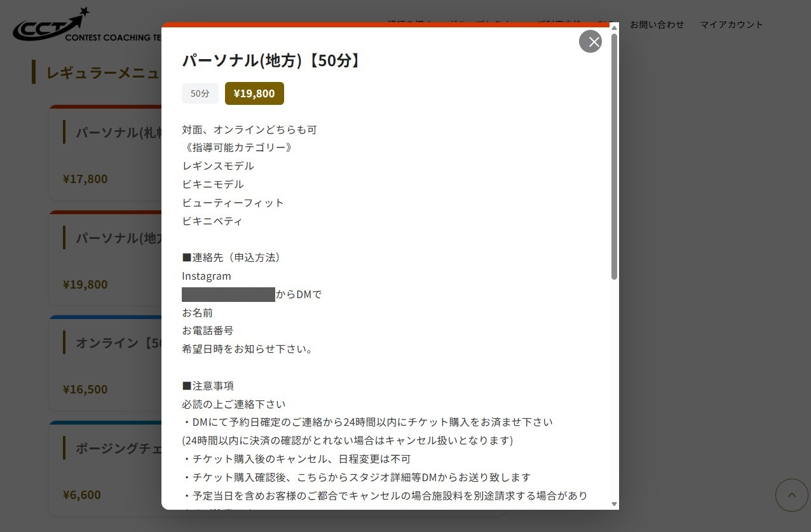Click the modal's vertical scrollbar thumb
811x532 pixels.
[x=614, y=156]
